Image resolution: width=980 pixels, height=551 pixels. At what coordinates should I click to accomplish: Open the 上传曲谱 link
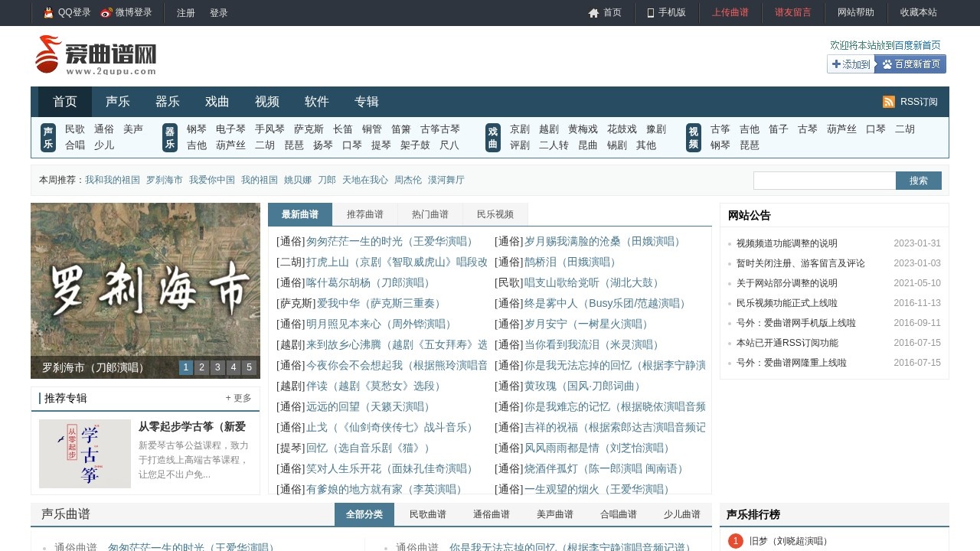pyautogui.click(x=730, y=13)
